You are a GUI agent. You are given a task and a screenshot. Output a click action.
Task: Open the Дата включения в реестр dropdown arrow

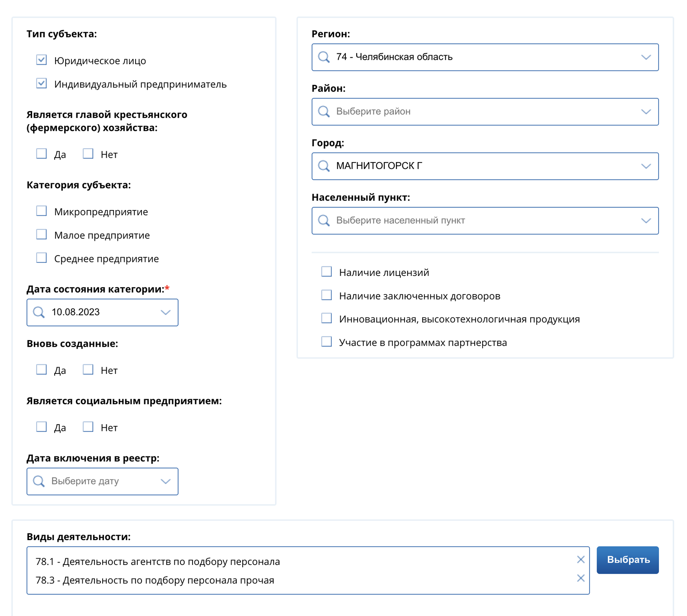pos(165,481)
